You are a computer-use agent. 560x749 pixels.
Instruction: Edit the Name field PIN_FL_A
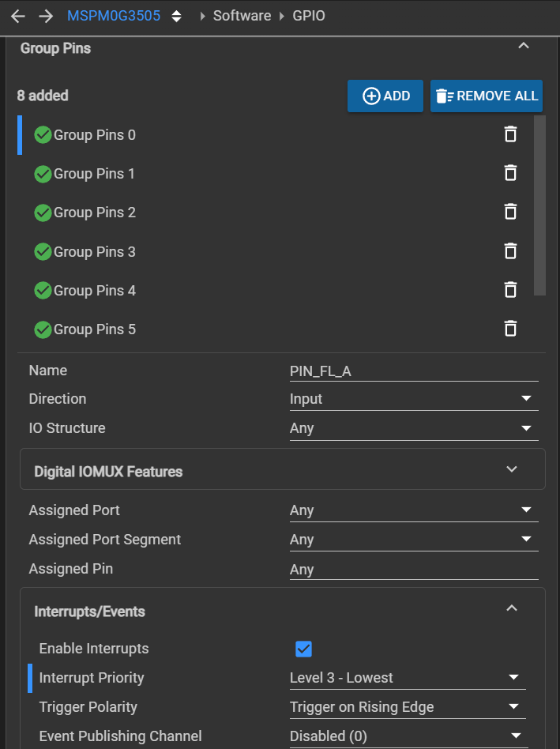[414, 371]
